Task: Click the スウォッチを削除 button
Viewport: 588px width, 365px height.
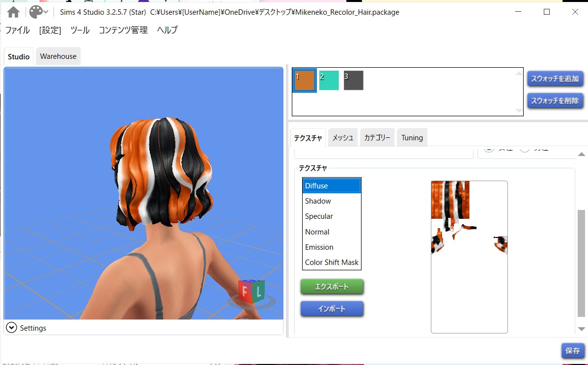Action: [555, 101]
